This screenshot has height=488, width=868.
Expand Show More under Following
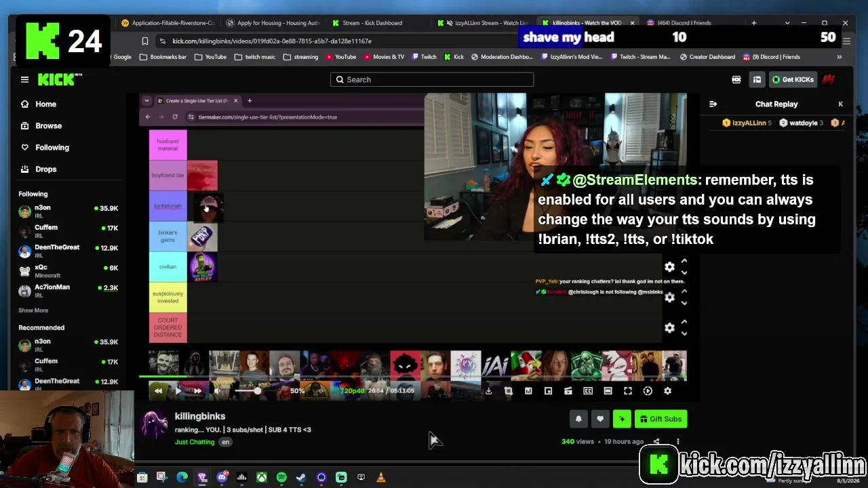click(x=33, y=310)
